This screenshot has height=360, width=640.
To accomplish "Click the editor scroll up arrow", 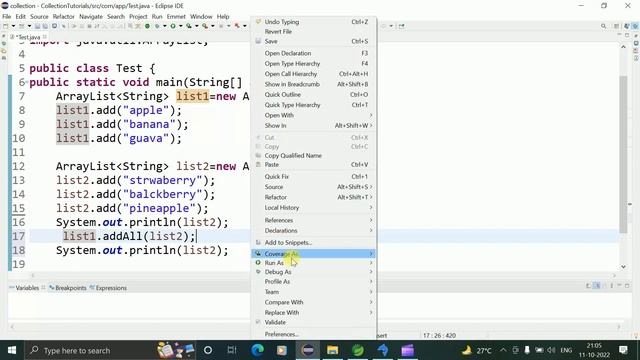I will (623, 47).
